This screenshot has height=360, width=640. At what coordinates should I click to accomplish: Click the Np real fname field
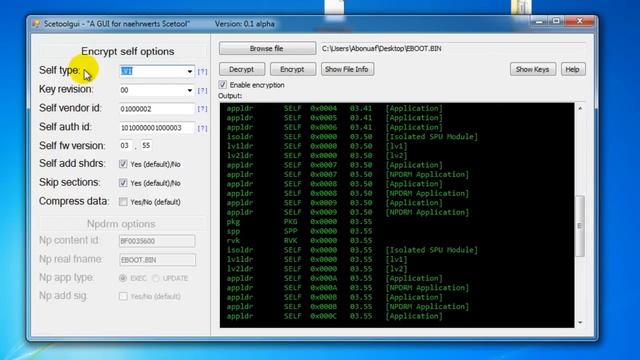tap(157, 260)
